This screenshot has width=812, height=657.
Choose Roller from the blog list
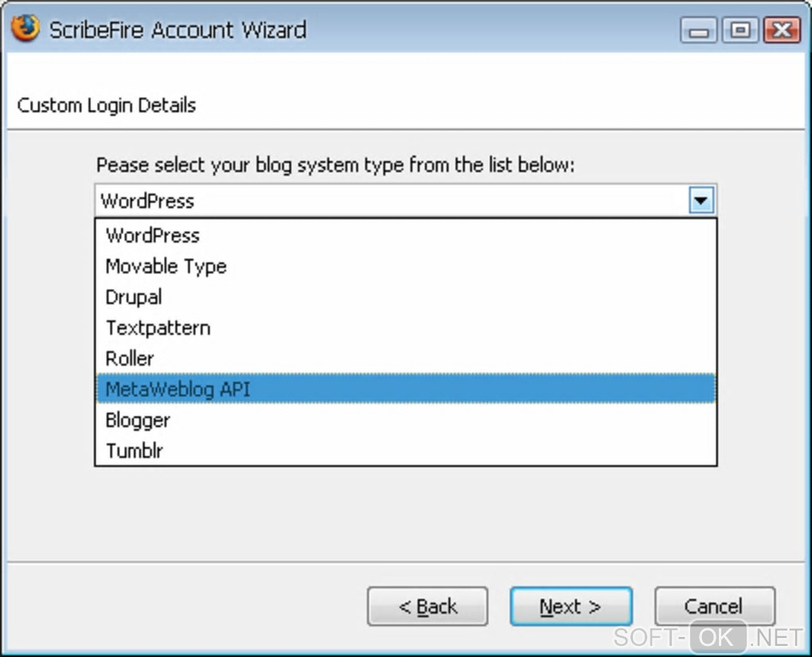[x=130, y=358]
